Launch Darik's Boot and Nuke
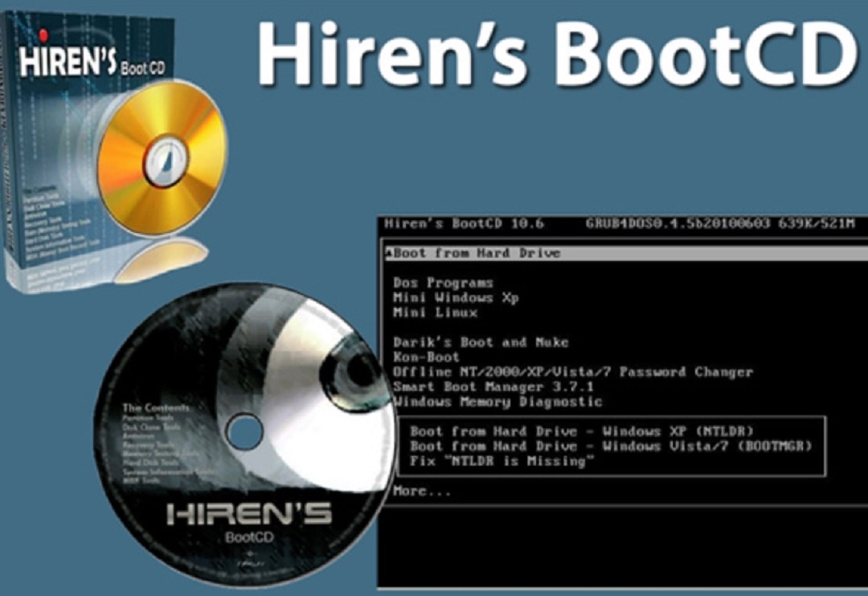 (481, 342)
